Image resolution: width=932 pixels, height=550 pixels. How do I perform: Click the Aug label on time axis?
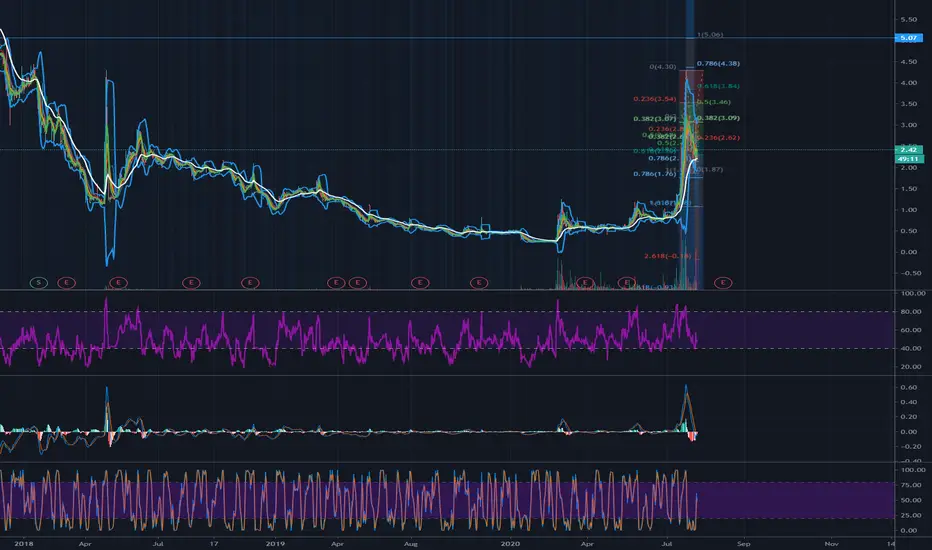click(x=411, y=543)
